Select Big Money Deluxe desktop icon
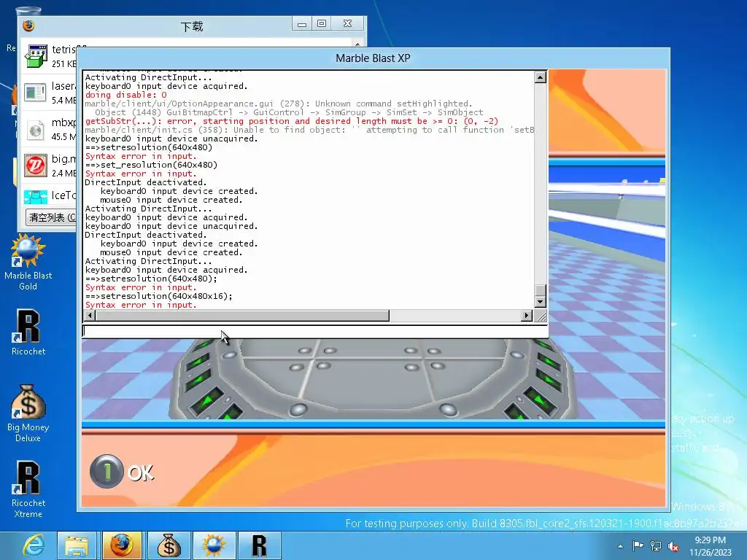 (28, 413)
